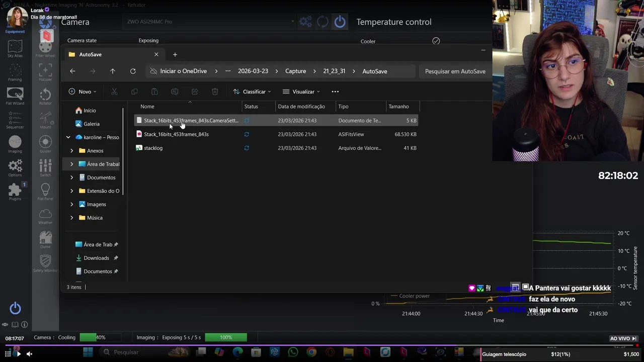Open the See more options menu
This screenshot has height=362, width=644.
[x=335, y=92]
